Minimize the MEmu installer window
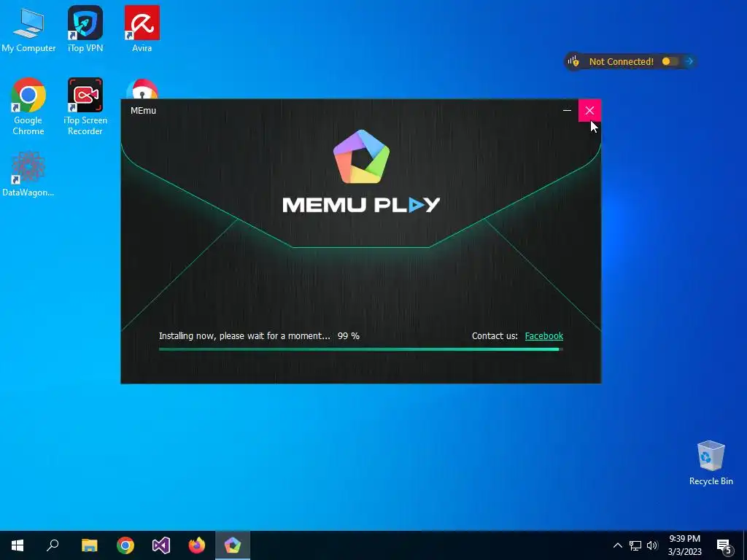Screen dimensions: 747x560 coord(567,111)
